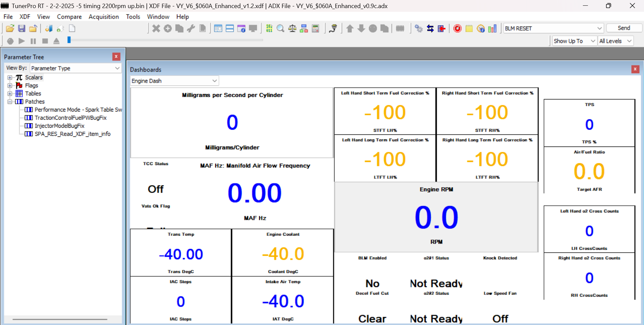
Task: Click the colored bar chart histogram icon
Action: pos(492,29)
